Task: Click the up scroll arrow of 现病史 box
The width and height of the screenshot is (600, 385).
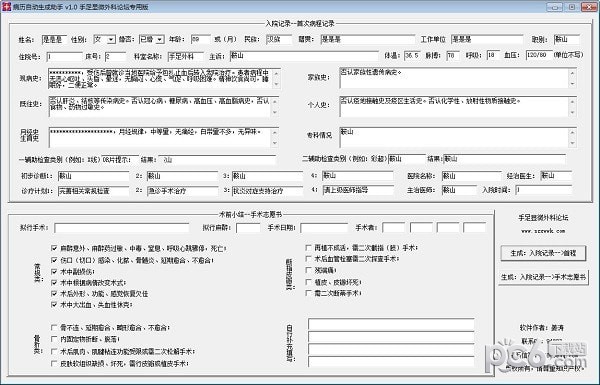Action: pos(276,73)
